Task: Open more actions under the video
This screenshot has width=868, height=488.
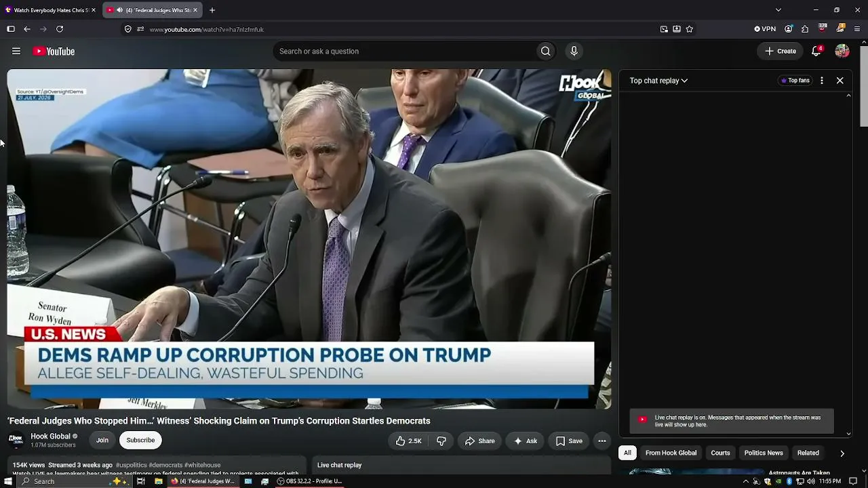Action: 601,441
